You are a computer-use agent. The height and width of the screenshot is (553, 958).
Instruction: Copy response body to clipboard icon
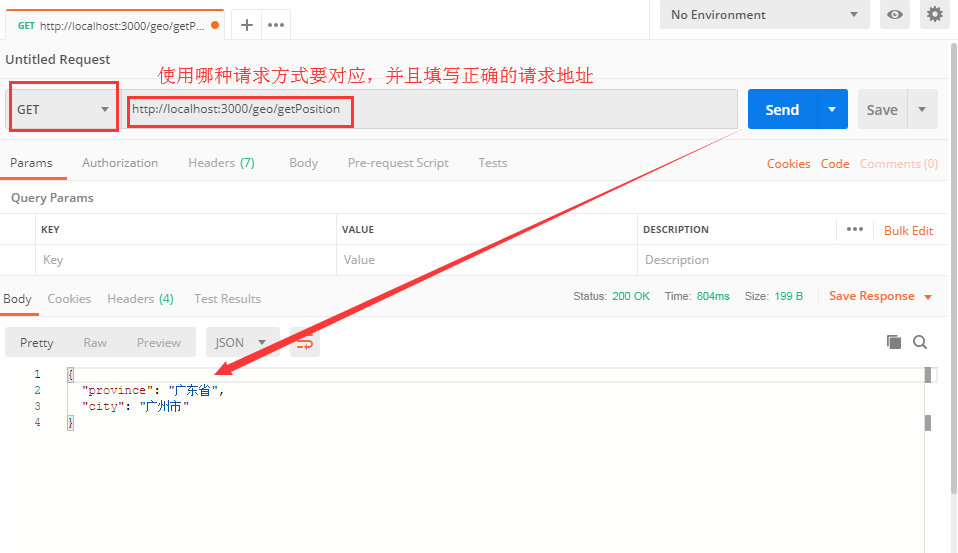click(894, 342)
